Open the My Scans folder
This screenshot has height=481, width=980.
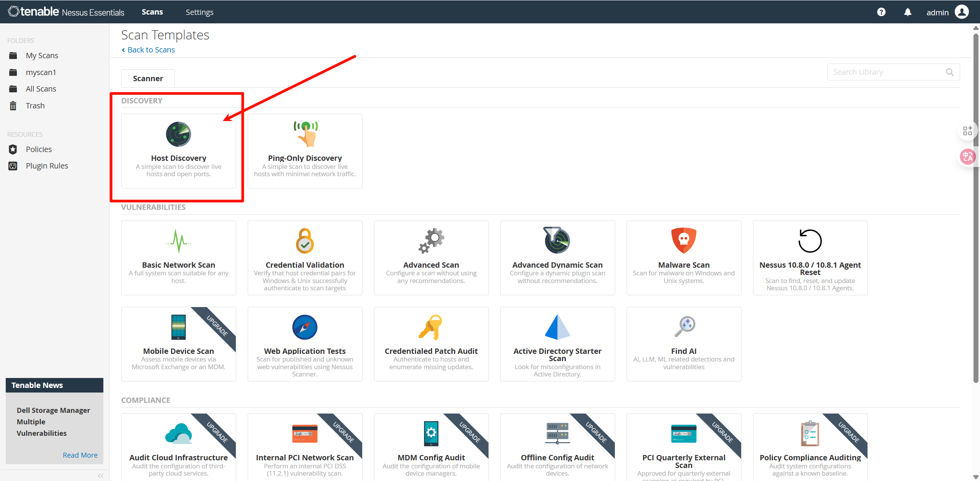click(x=42, y=56)
